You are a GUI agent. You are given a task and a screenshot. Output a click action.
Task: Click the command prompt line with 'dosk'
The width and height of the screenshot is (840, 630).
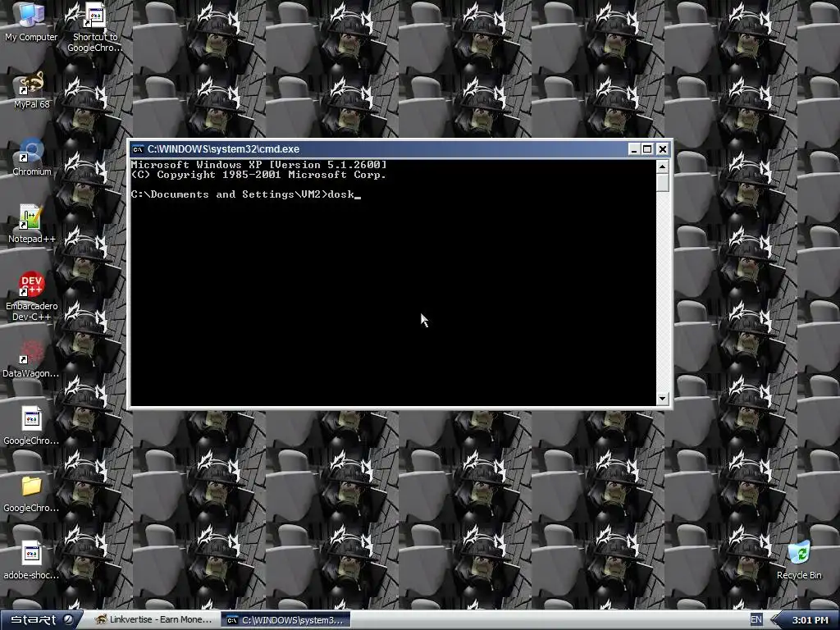tap(246, 194)
